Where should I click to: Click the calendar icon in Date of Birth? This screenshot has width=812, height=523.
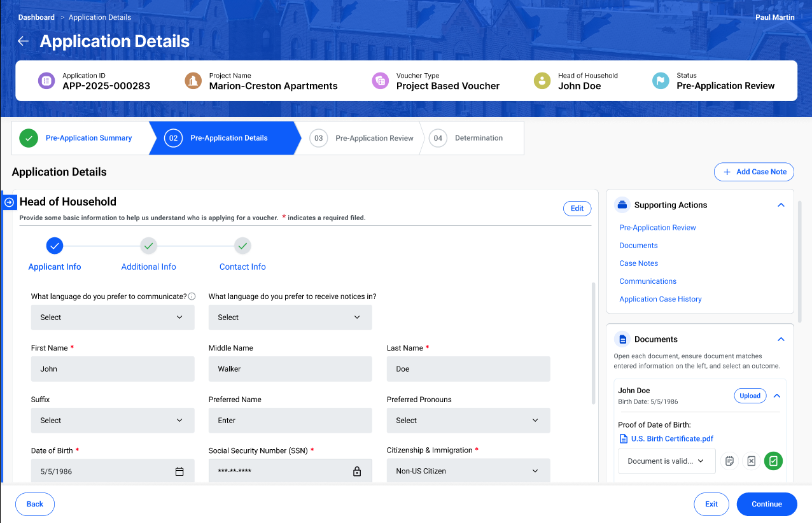tap(179, 471)
